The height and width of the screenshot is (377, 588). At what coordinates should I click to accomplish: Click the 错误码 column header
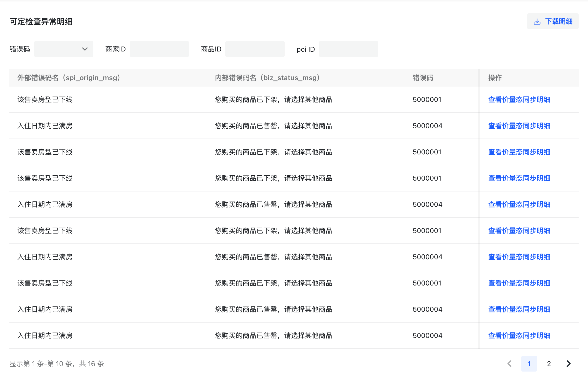(x=423, y=78)
